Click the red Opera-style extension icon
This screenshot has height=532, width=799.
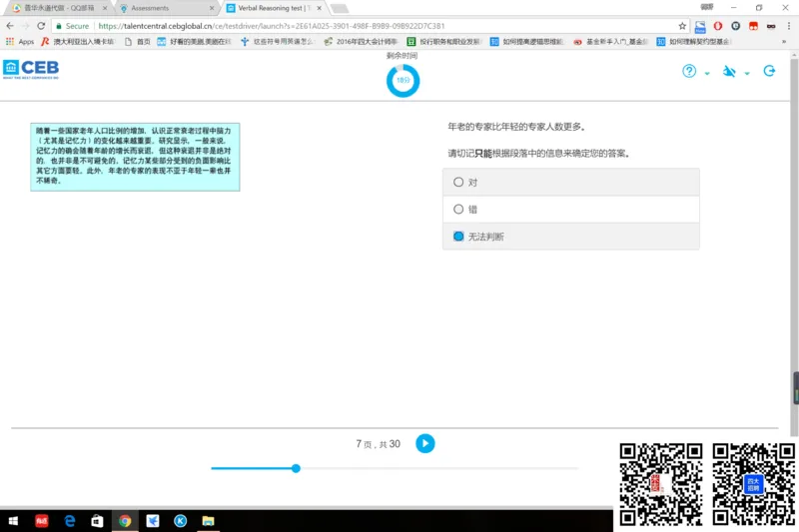tap(717, 26)
